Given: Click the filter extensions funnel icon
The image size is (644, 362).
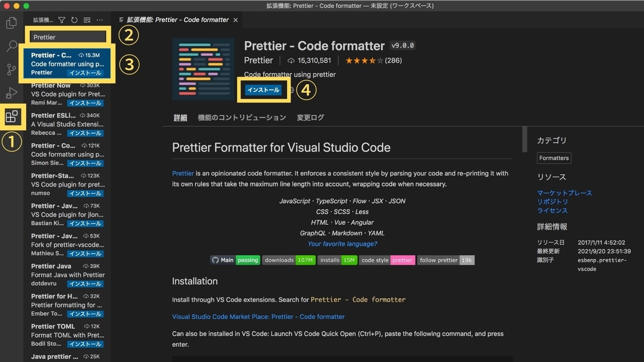Looking at the screenshot, I should click(x=62, y=20).
